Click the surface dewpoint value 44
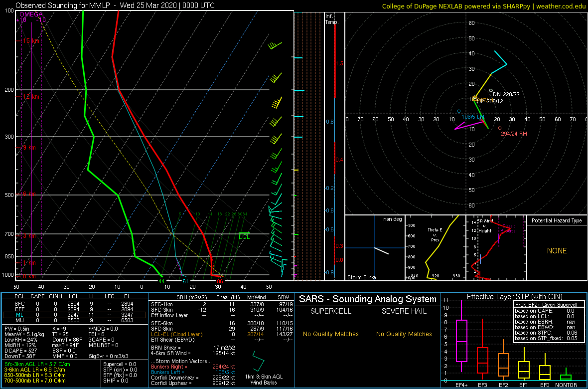 click(161, 281)
